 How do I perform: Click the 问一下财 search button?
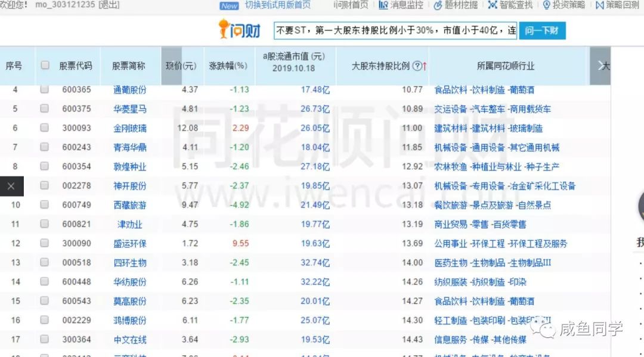[x=542, y=30]
